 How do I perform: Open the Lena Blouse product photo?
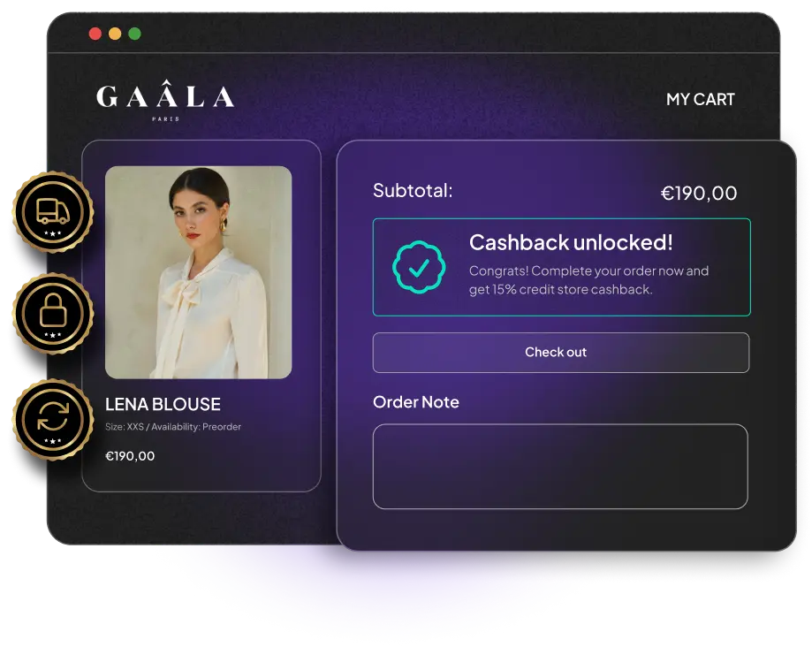click(x=198, y=272)
